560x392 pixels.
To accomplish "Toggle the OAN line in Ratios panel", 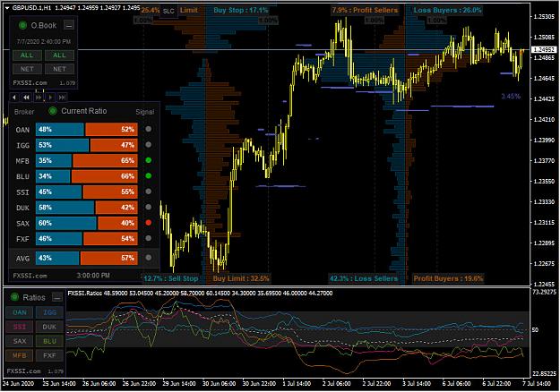I will point(20,312).
